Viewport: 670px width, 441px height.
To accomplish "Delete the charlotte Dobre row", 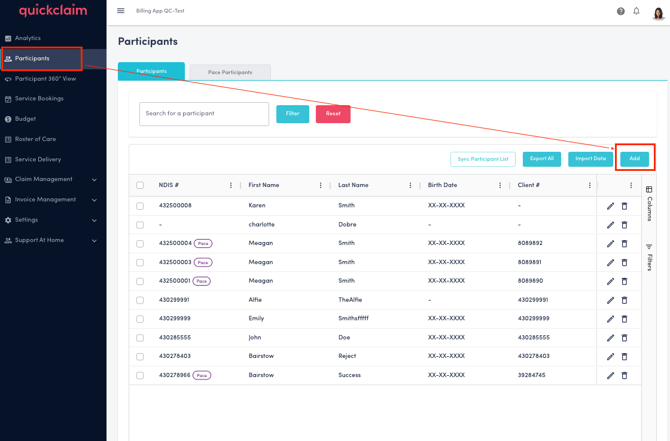I will [x=625, y=225].
